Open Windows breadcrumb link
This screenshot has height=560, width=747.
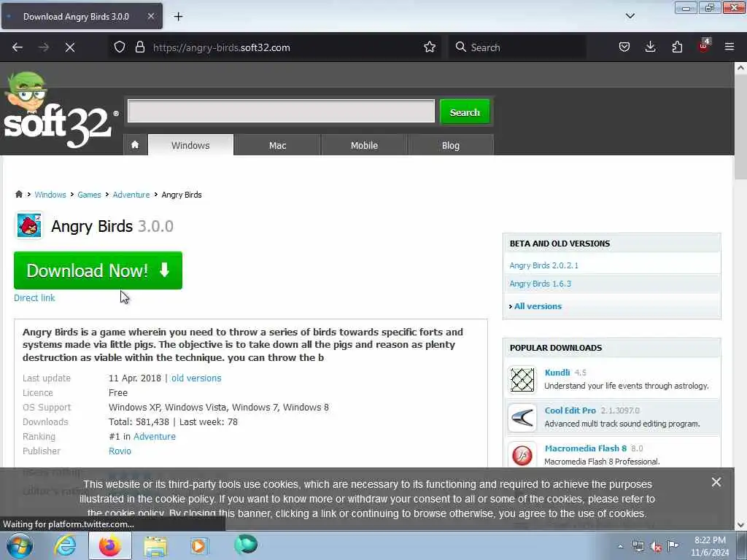pos(50,195)
